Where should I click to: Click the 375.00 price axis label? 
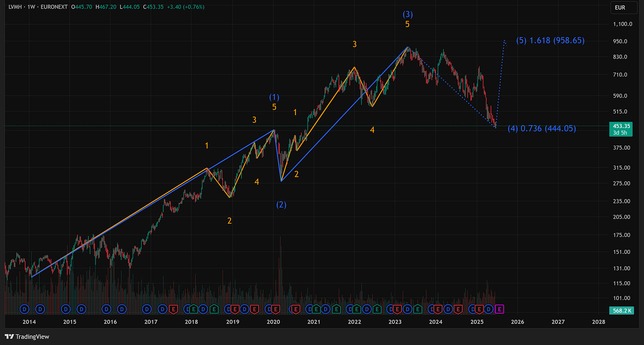coord(621,147)
